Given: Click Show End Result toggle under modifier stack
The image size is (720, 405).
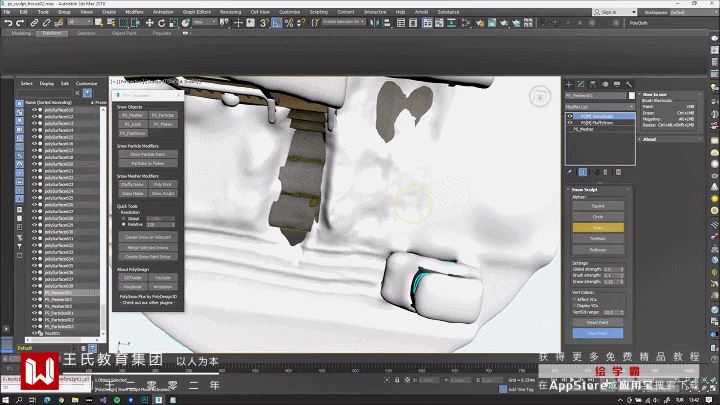Looking at the screenshot, I should point(583,172).
